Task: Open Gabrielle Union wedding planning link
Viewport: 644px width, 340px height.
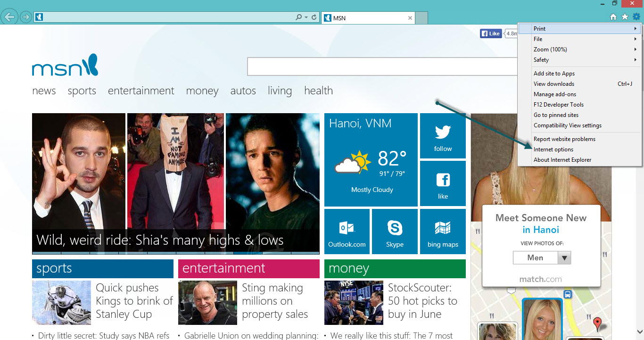Action: click(x=251, y=336)
